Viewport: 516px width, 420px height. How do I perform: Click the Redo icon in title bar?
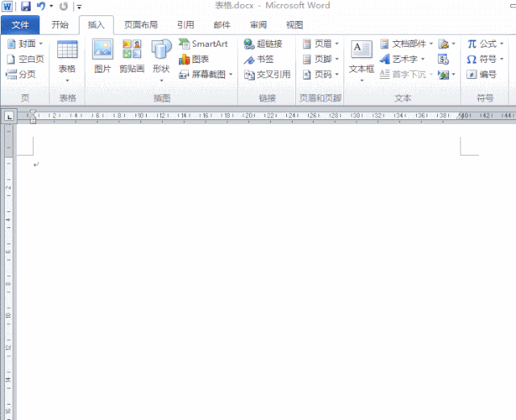pos(64,6)
